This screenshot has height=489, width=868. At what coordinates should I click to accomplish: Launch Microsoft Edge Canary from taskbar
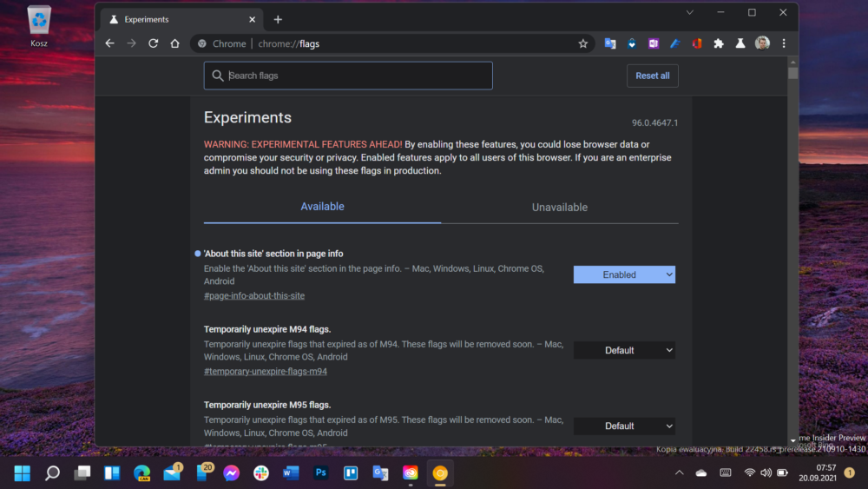pos(141,473)
